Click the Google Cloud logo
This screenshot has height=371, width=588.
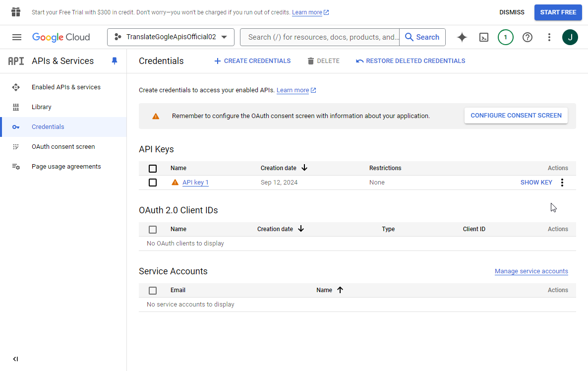(61, 37)
